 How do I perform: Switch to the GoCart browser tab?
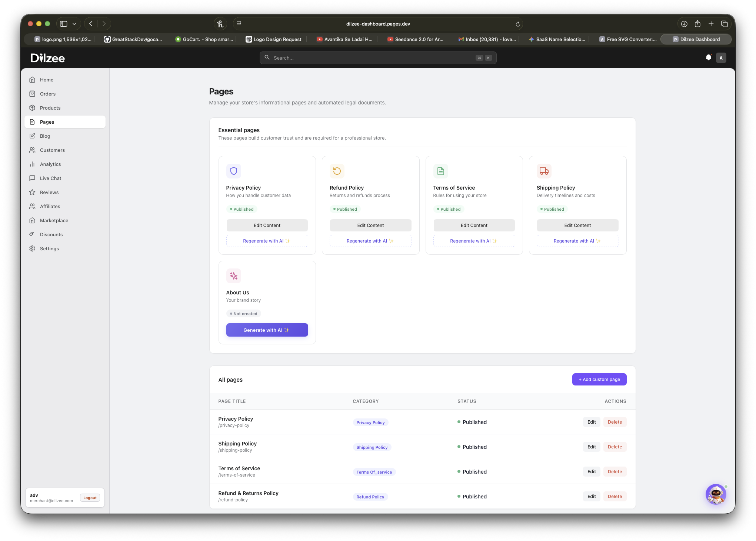tap(204, 39)
